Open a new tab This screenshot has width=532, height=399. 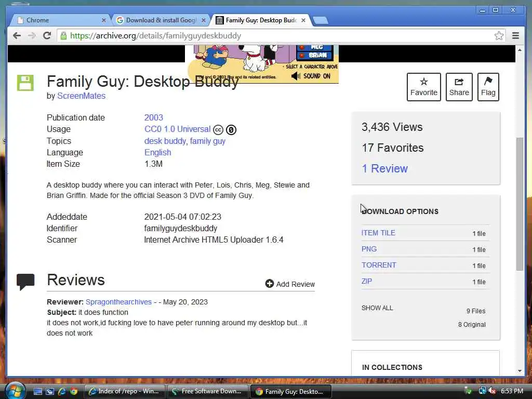pyautogui.click(x=320, y=20)
